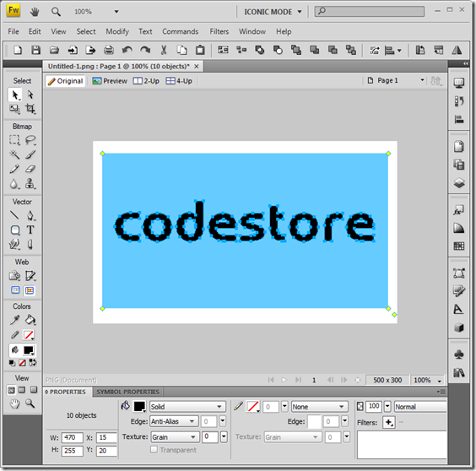Open the Window menu
The height and width of the screenshot is (471, 476).
pyautogui.click(x=252, y=31)
